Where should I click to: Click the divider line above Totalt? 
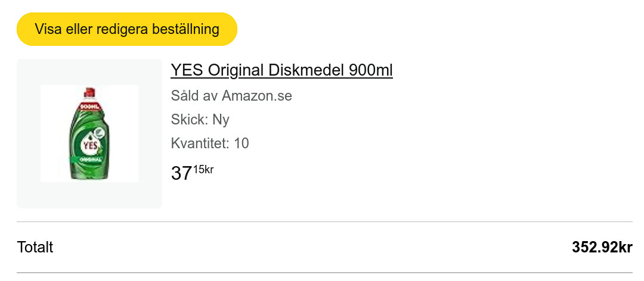point(324,222)
